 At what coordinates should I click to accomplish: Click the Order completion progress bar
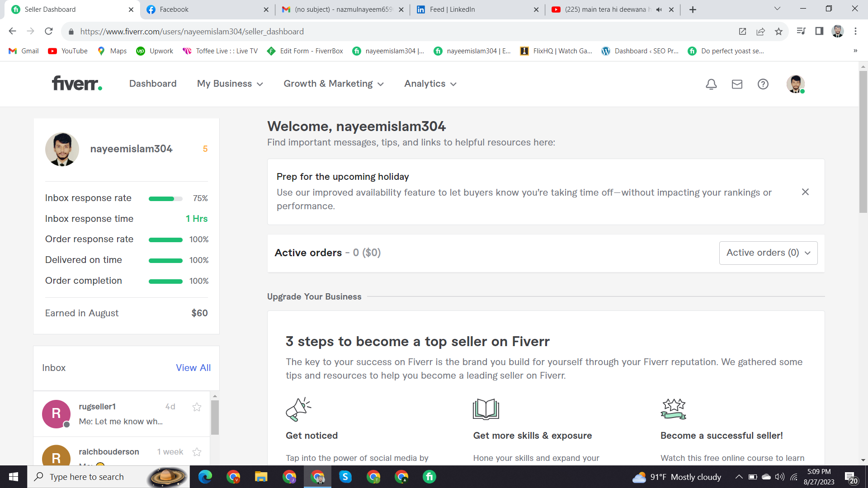pyautogui.click(x=165, y=282)
